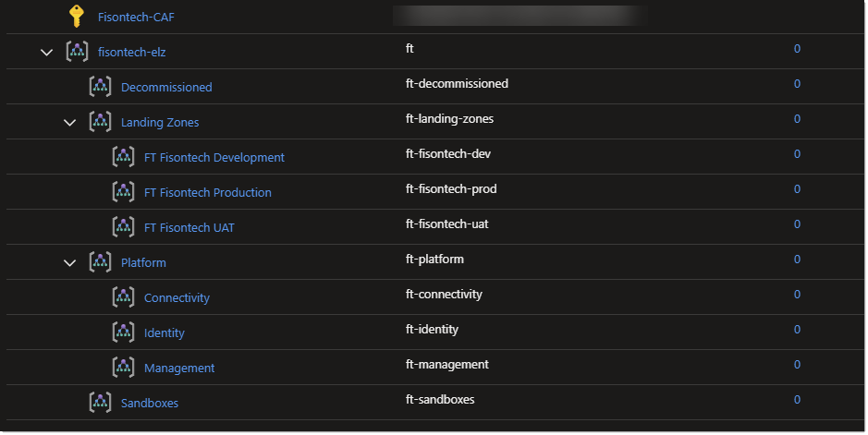Select the ID 'ft-management'
The height and width of the screenshot is (435, 868).
click(446, 364)
